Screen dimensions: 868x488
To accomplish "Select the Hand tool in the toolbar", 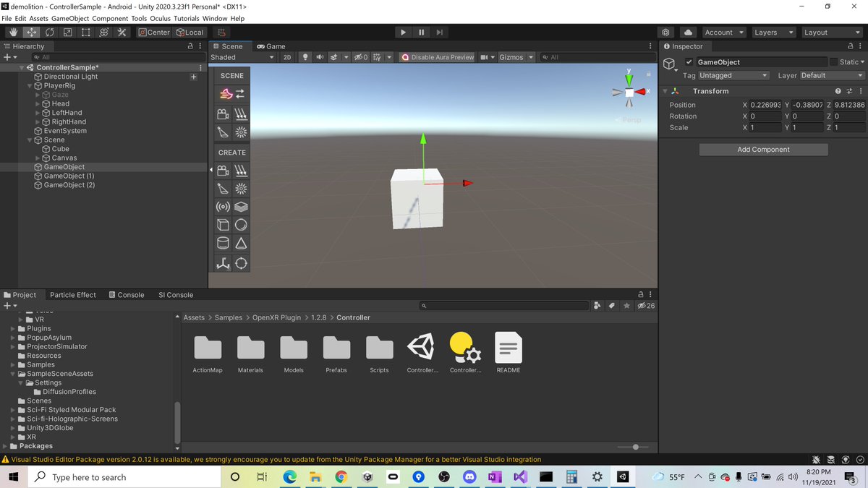I will [13, 32].
